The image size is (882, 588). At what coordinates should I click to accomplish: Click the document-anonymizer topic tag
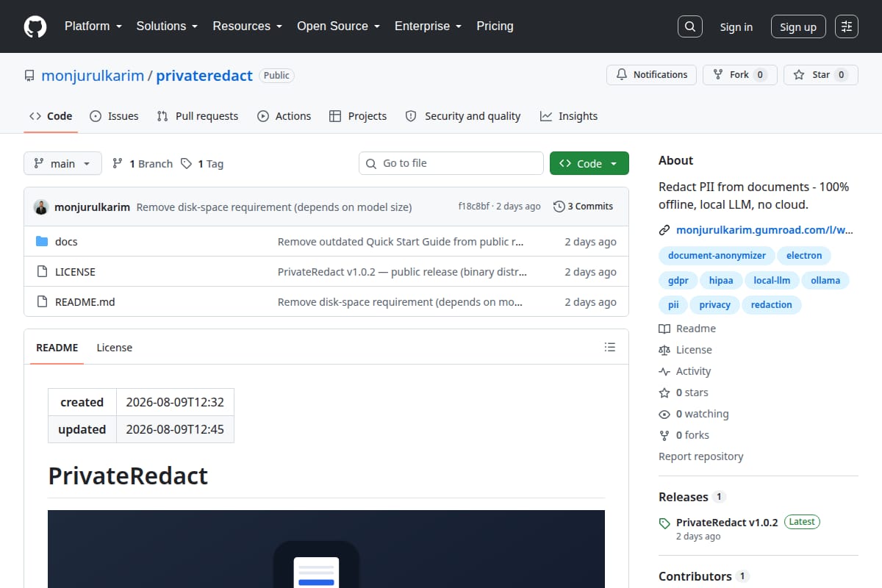tap(717, 256)
